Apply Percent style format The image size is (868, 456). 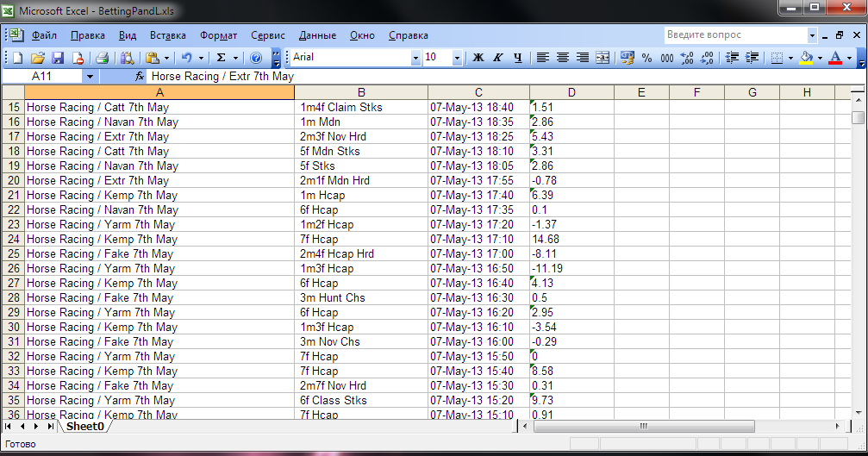(646, 58)
